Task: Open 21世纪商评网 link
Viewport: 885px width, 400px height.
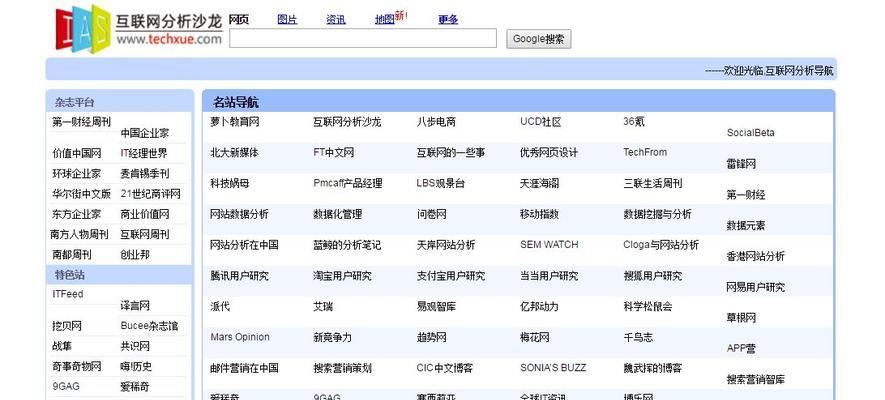Action: point(151,194)
